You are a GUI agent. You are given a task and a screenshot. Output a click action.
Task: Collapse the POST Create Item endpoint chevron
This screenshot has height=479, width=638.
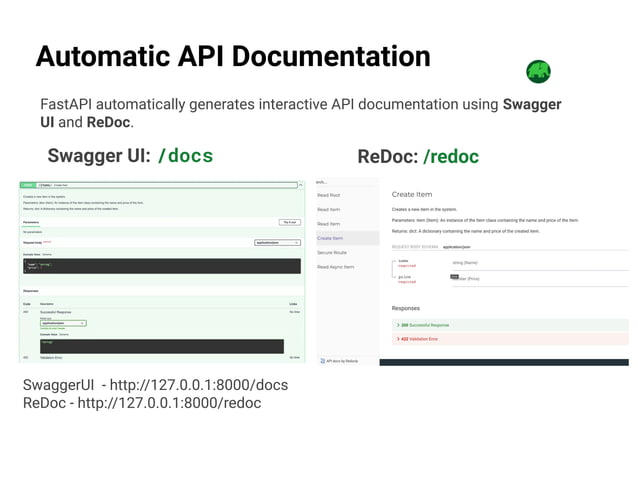(300, 185)
